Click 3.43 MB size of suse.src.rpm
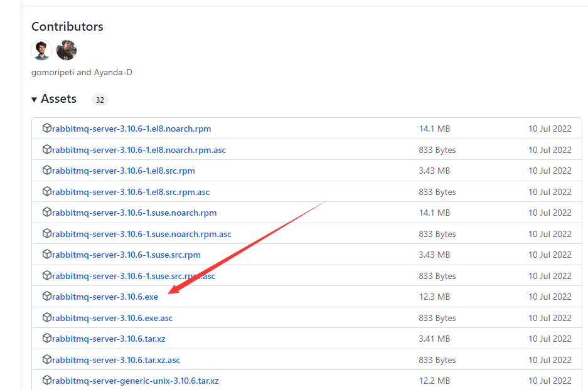This screenshot has height=390, width=588. [x=434, y=255]
